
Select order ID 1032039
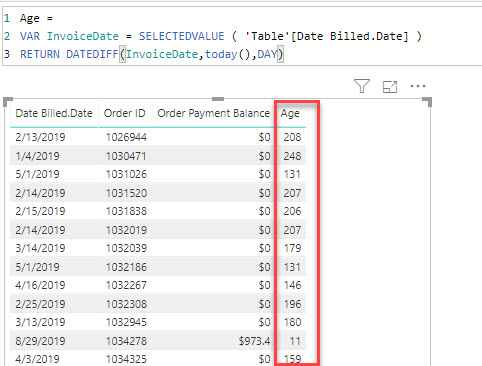126,248
